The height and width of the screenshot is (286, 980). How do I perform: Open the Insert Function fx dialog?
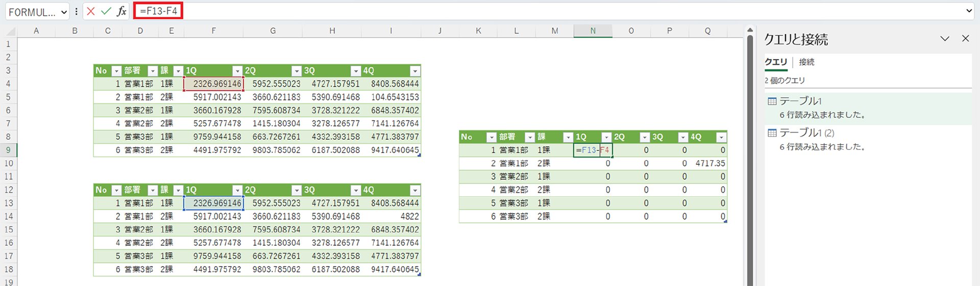tap(121, 11)
